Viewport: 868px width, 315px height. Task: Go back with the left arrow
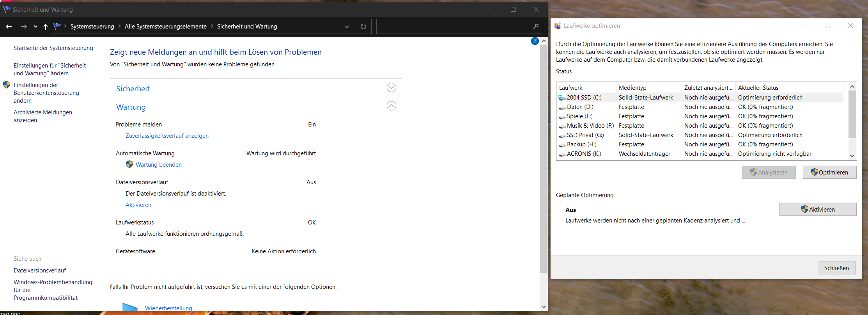(9, 27)
